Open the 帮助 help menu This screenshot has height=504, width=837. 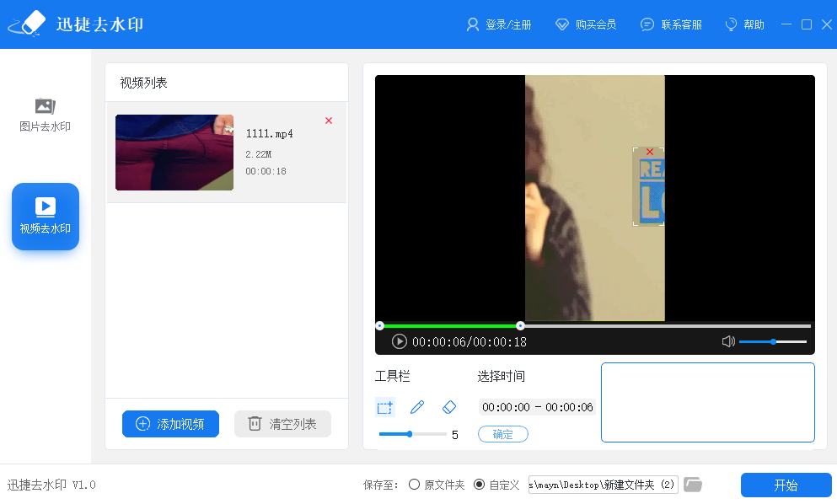tap(744, 24)
